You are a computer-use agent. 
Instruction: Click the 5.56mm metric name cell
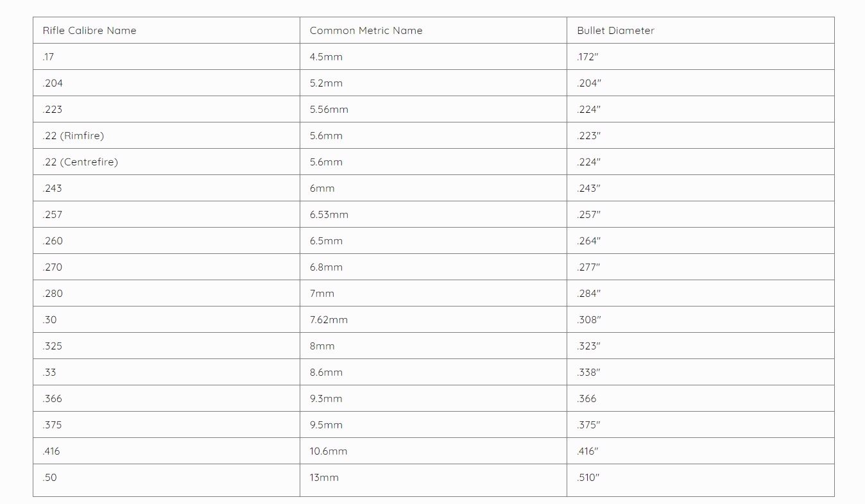pyautogui.click(x=329, y=110)
